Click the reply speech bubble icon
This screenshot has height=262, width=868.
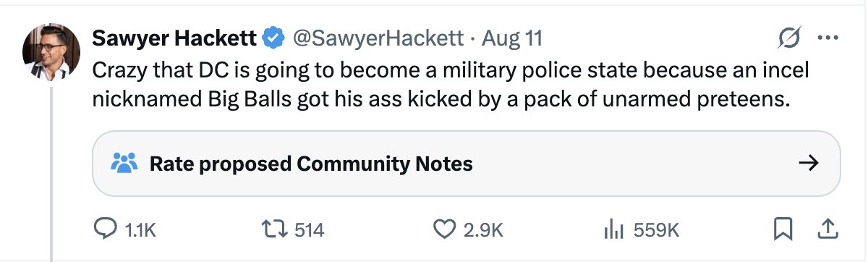[106, 230]
